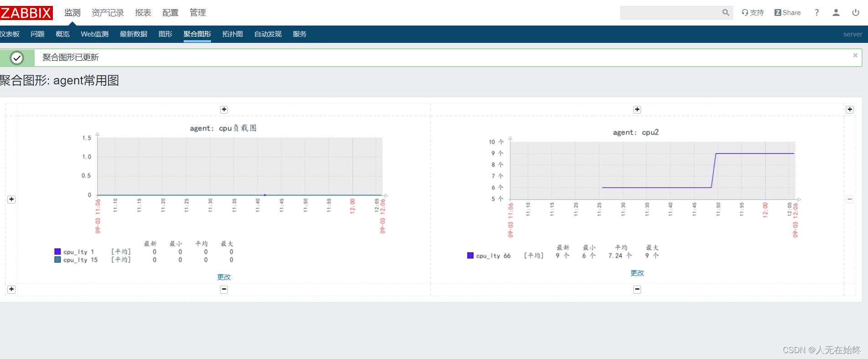
Task: Open the 支持 support link
Action: 753,13
